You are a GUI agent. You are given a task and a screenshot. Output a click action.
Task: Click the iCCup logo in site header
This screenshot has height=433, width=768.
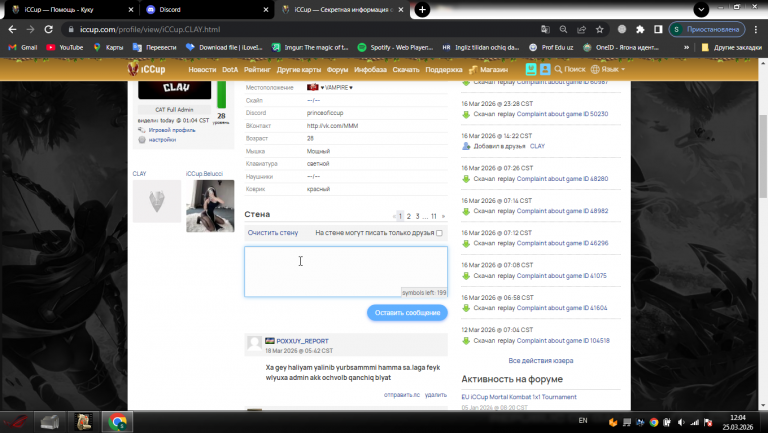tap(146, 69)
